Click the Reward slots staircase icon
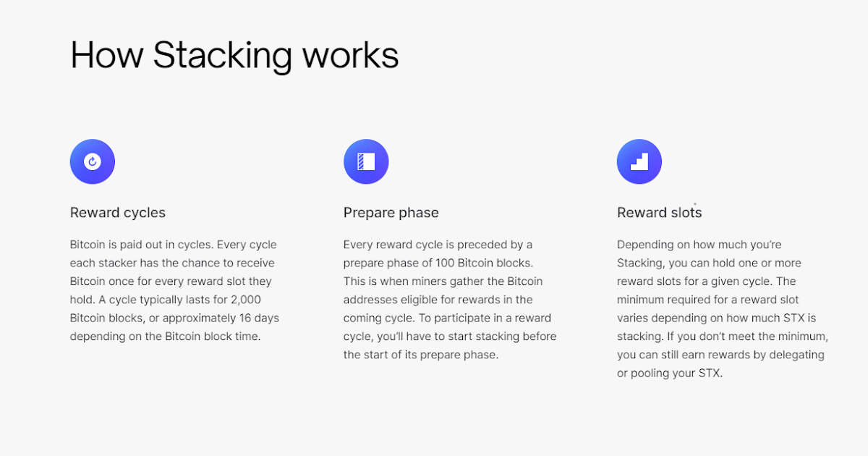 click(x=639, y=161)
